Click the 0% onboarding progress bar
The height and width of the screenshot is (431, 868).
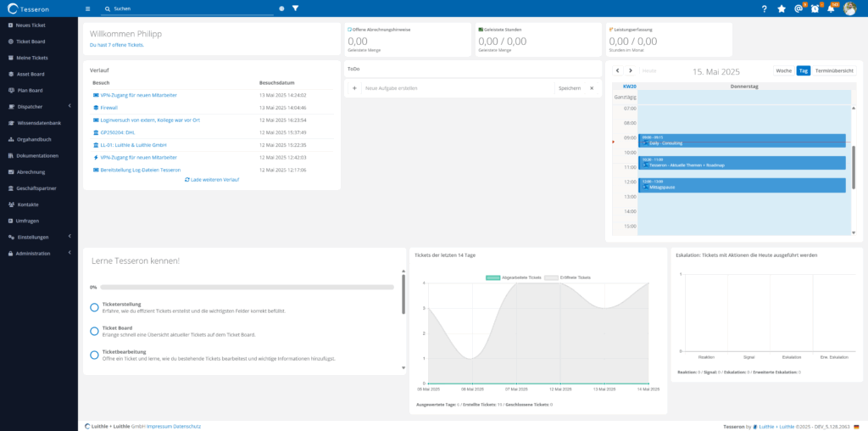(247, 288)
